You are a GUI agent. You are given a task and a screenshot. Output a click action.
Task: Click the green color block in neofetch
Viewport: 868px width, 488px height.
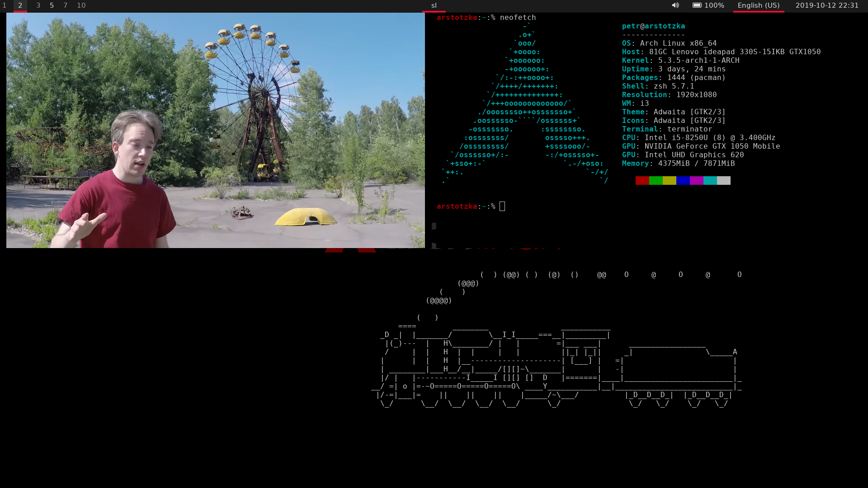pyautogui.click(x=656, y=181)
